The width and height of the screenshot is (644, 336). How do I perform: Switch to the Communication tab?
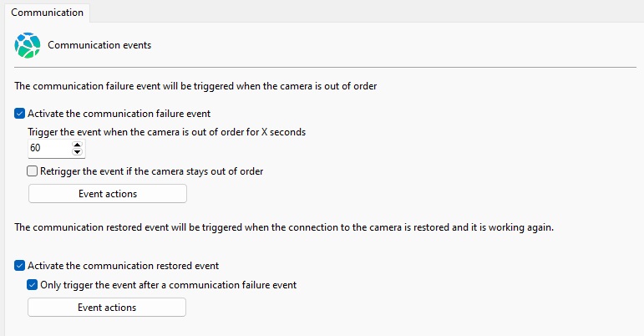point(48,13)
